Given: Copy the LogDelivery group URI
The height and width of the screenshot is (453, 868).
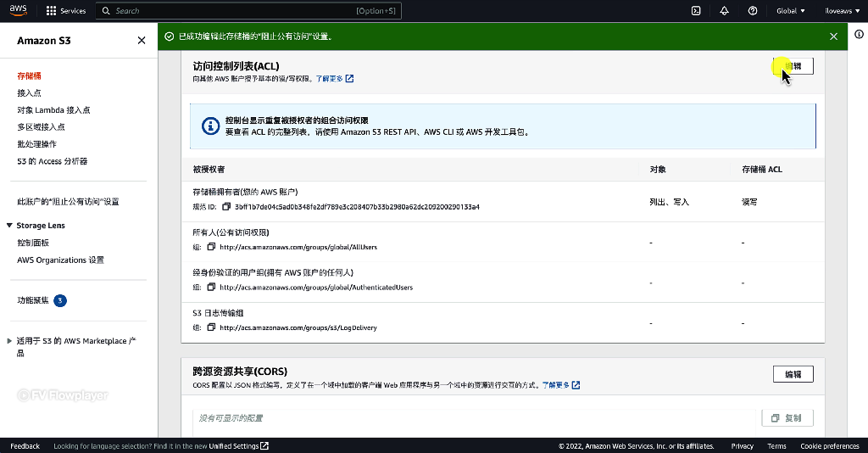Looking at the screenshot, I should [x=211, y=327].
